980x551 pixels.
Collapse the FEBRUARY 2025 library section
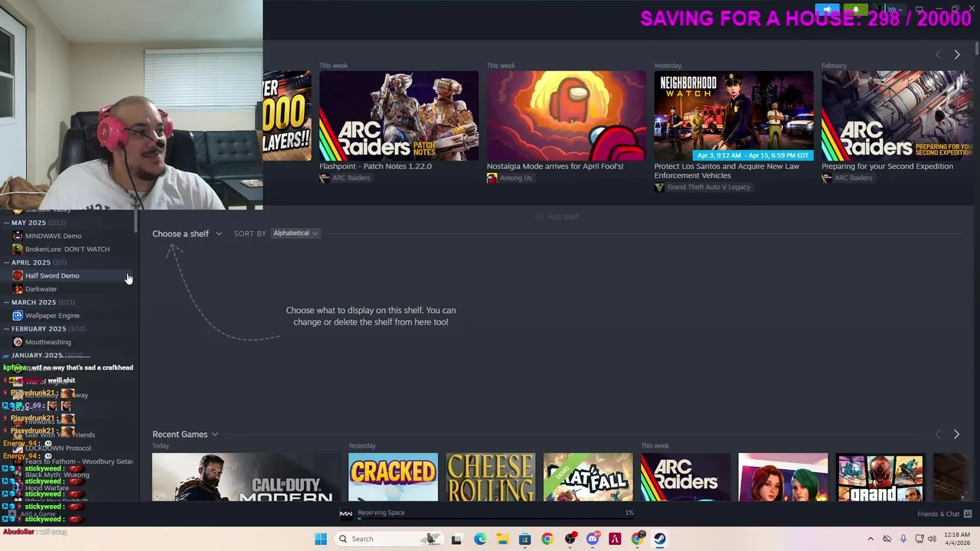pyautogui.click(x=6, y=329)
